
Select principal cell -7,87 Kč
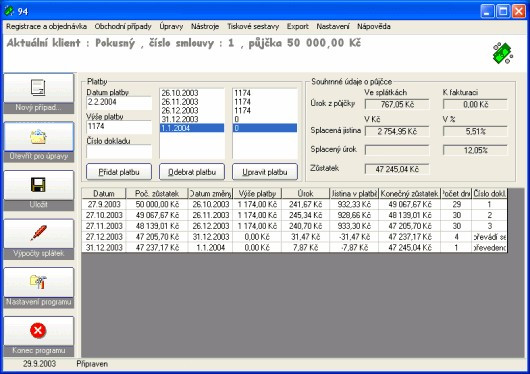tap(354, 248)
